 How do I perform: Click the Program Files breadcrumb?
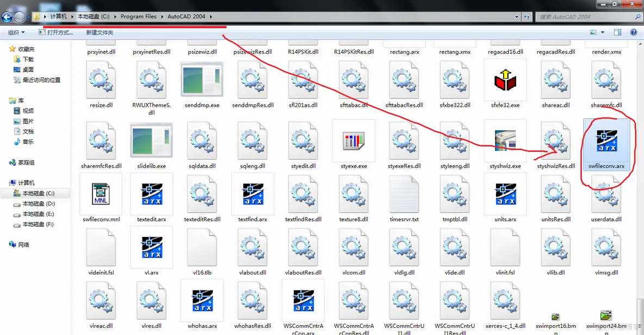click(x=138, y=17)
